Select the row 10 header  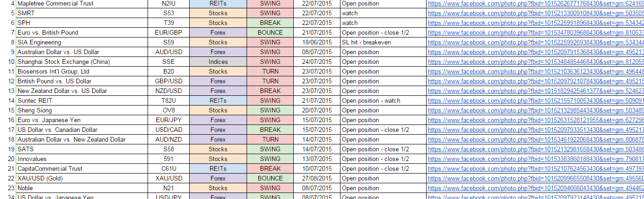[8, 62]
